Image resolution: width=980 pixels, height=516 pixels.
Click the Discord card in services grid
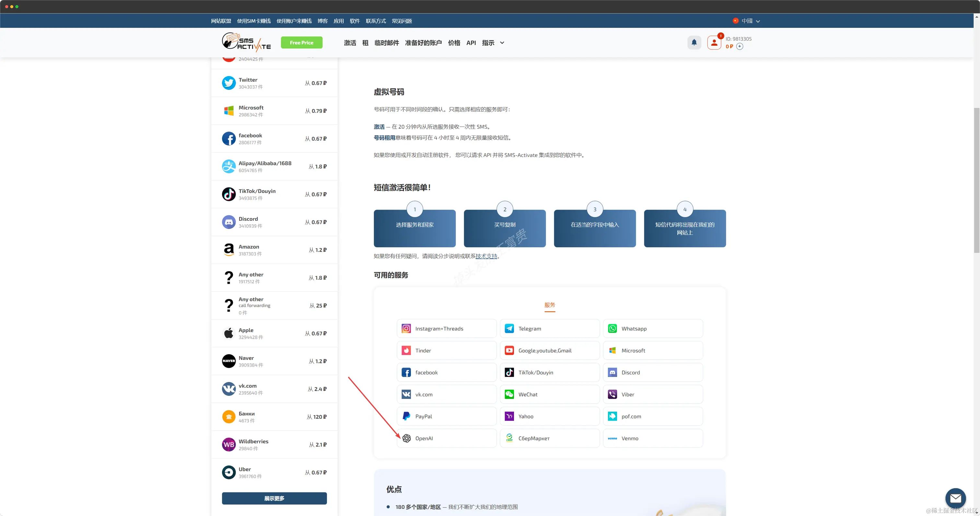(x=652, y=372)
